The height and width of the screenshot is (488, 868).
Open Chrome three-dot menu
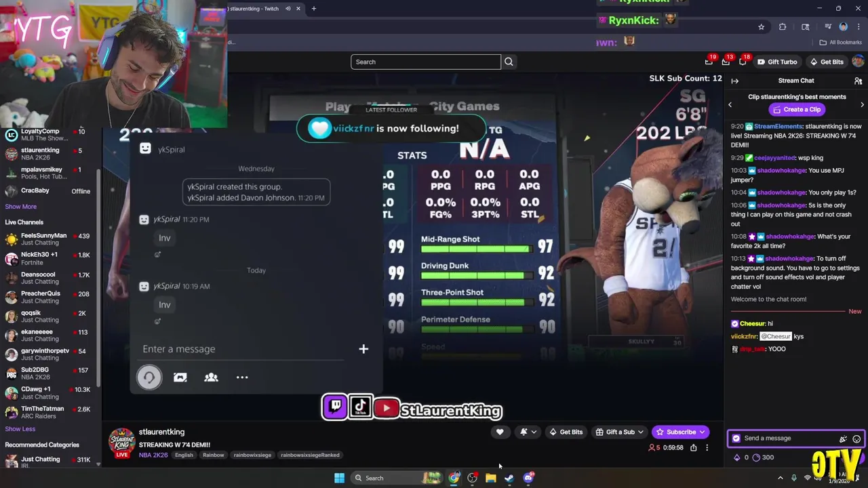point(859,27)
